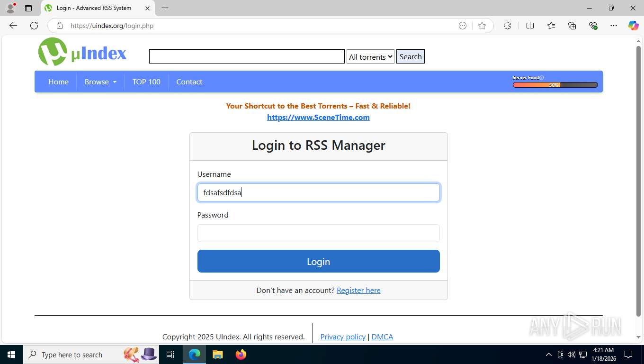The width and height of the screenshot is (644, 364).
Task: Open the Privacy policy link
Action: tap(343, 337)
